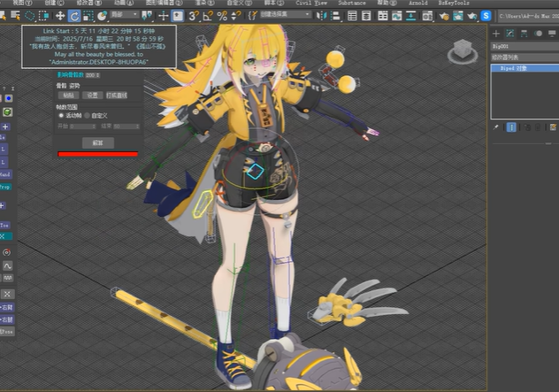Open the 创建 menu
Screen dimensions: 559x392
pyautogui.click(x=55, y=3)
